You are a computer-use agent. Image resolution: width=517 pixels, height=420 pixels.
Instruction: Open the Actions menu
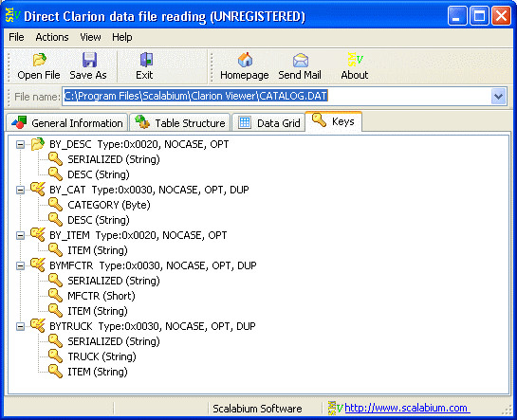(x=52, y=37)
